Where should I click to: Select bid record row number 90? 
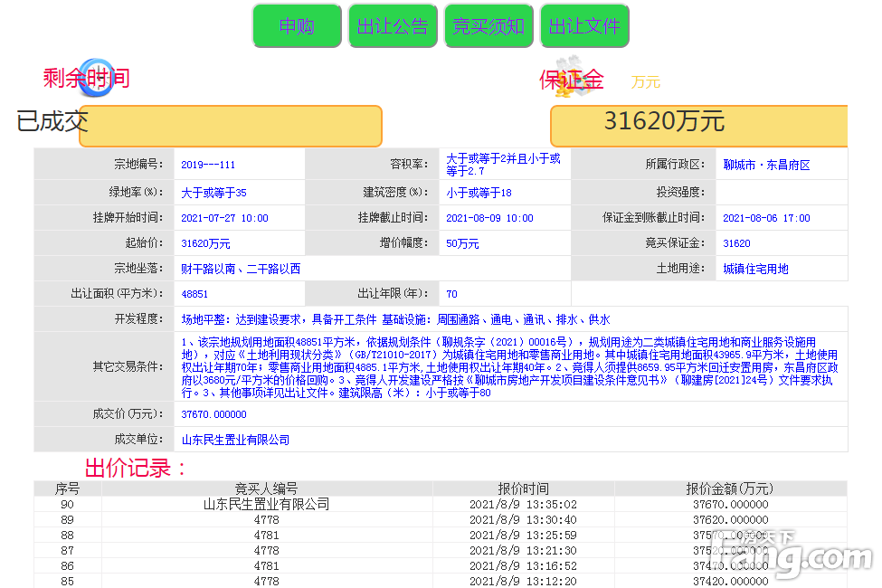(x=68, y=505)
